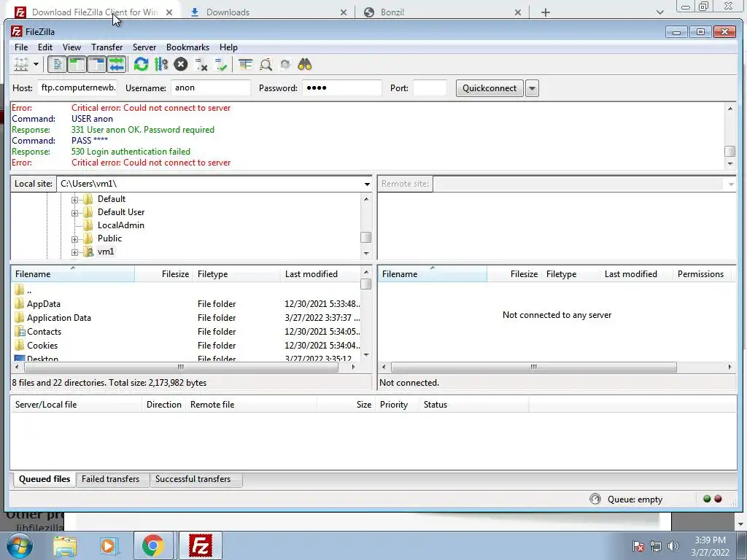The image size is (747, 560).
Task: Toggle remote directory tree display
Action: (97, 64)
